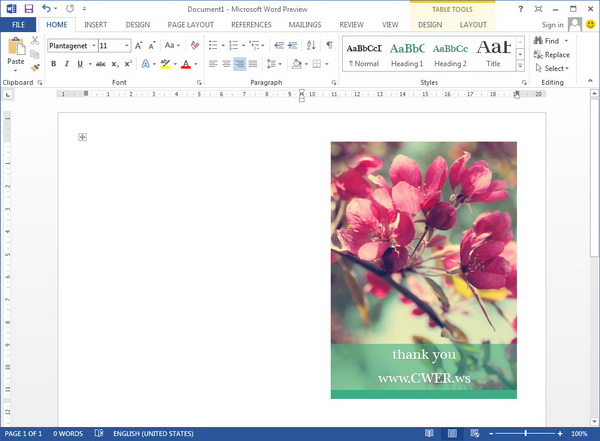Image resolution: width=600 pixels, height=441 pixels.
Task: Open the Plantagenet font name dropdown
Action: click(93, 46)
